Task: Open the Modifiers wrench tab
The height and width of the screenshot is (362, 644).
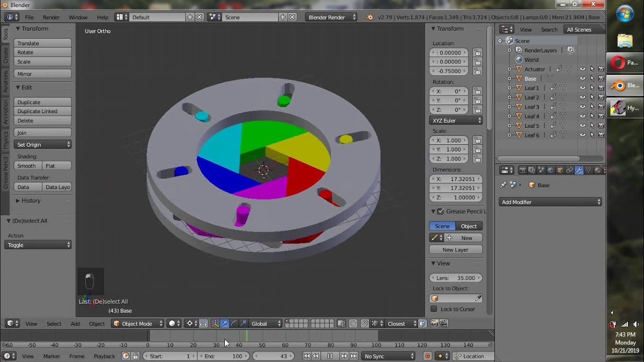Action: pyautogui.click(x=579, y=170)
